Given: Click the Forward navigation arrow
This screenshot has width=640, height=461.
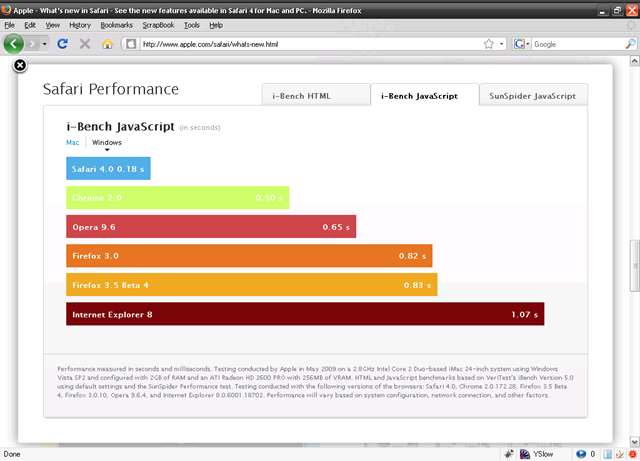Looking at the screenshot, I should point(32,44).
